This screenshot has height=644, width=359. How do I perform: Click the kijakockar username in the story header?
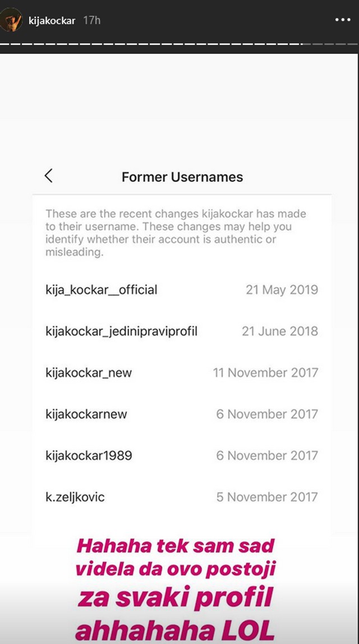point(53,19)
